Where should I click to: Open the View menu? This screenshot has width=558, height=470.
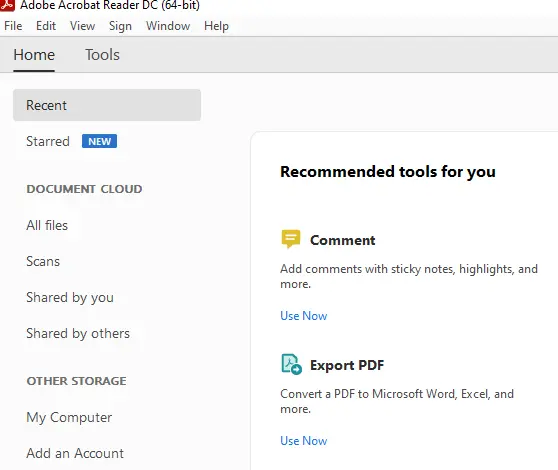pyautogui.click(x=83, y=26)
